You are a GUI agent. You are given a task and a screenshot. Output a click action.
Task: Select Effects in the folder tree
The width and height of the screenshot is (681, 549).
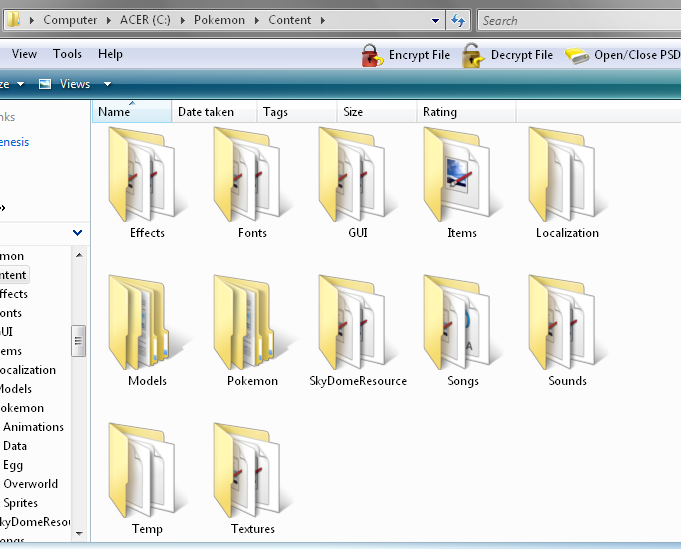[14, 294]
